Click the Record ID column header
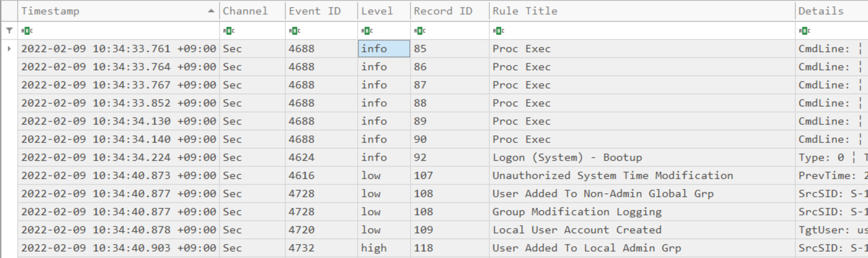This screenshot has height=258, width=868. [x=443, y=11]
